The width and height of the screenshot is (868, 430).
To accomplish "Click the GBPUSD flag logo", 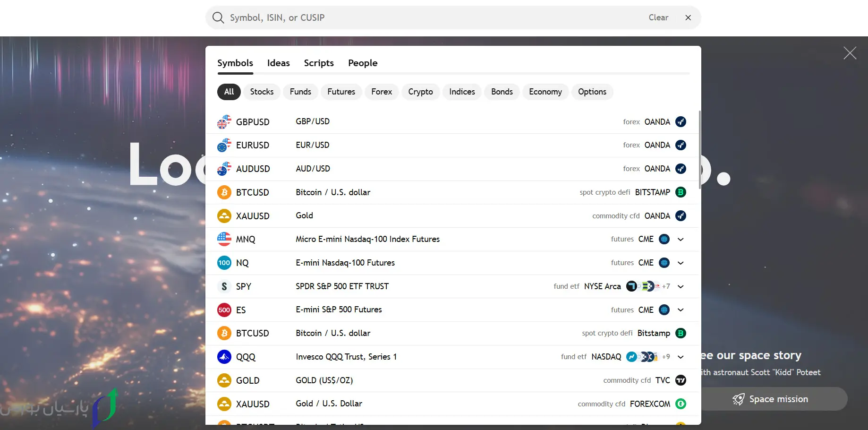I will click(224, 122).
